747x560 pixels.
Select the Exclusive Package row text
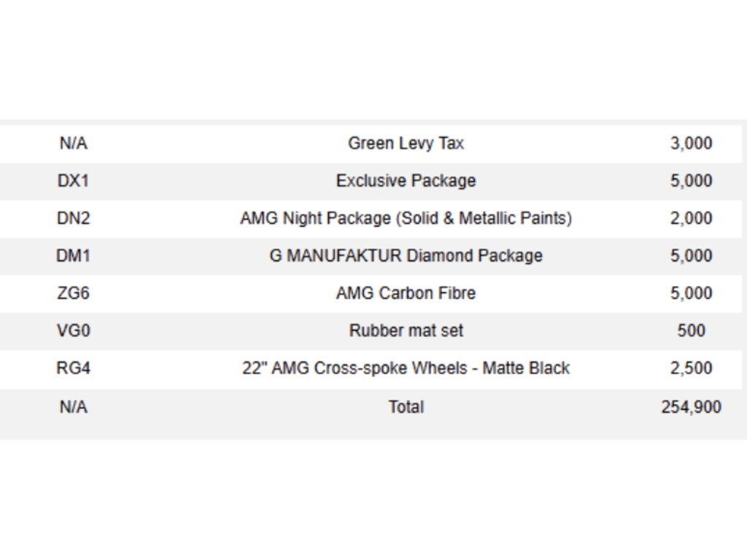(406, 181)
